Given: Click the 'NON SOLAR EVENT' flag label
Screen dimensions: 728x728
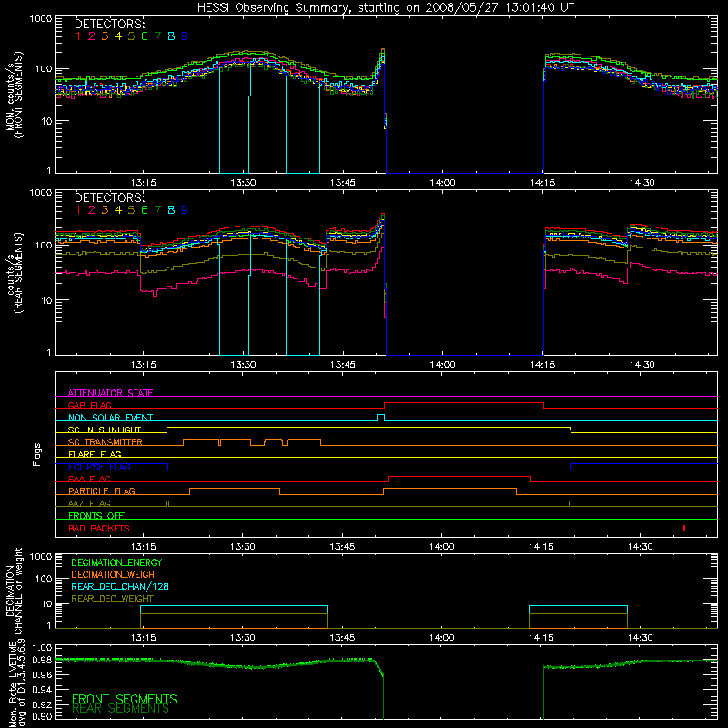Looking at the screenshot, I should click(110, 418).
